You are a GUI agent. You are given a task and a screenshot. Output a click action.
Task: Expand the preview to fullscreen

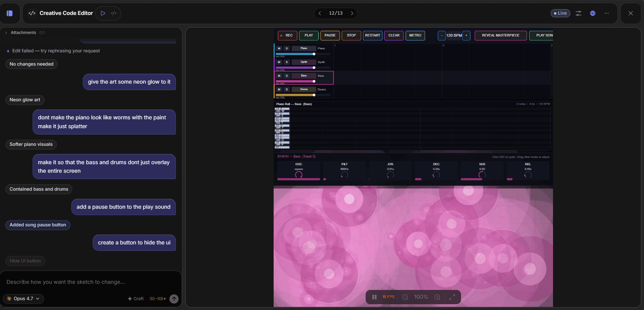pyautogui.click(x=452, y=297)
